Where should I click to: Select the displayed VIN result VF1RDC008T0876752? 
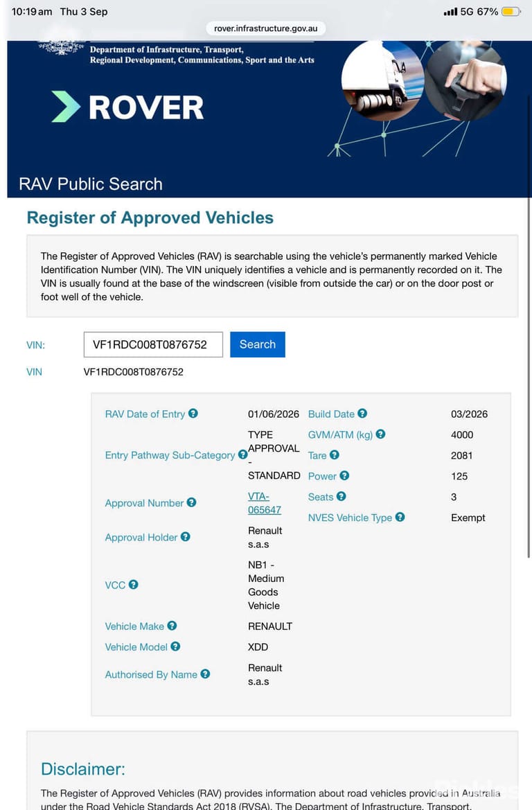[133, 372]
